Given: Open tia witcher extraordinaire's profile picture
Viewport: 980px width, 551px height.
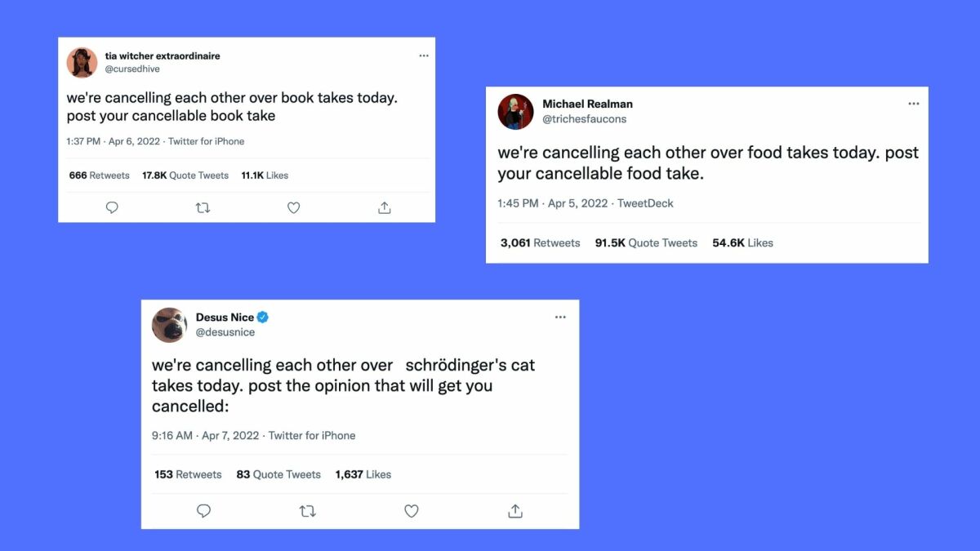Looking at the screenshot, I should (82, 63).
